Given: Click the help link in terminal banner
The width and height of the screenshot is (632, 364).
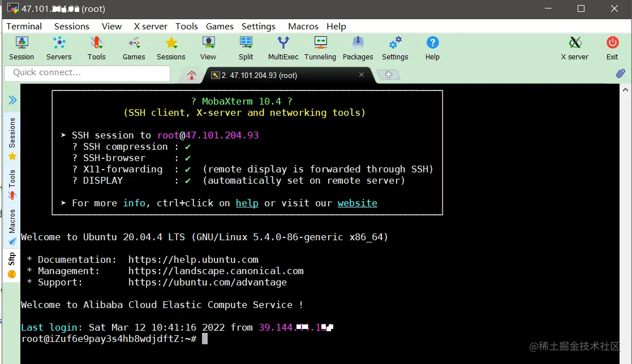Looking at the screenshot, I should [x=247, y=203].
